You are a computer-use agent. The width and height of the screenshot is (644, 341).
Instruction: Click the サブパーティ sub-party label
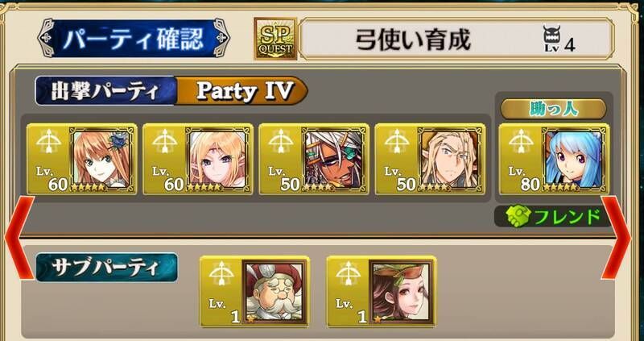[x=107, y=268]
